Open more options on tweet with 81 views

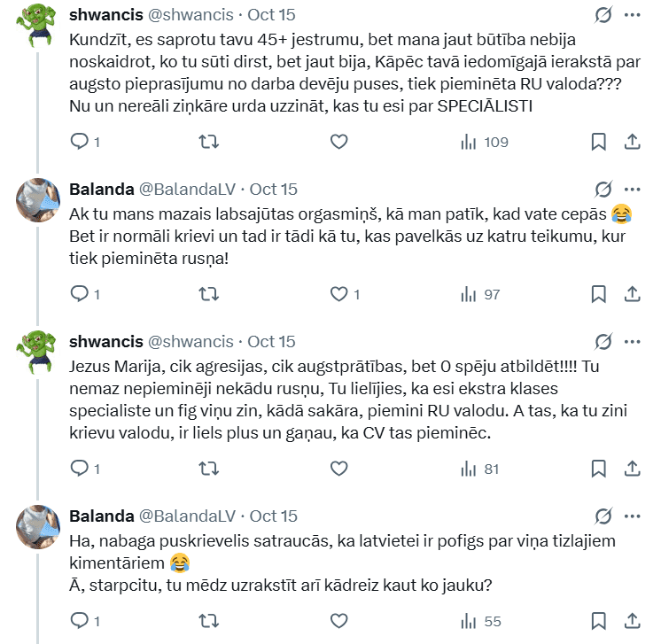633,341
